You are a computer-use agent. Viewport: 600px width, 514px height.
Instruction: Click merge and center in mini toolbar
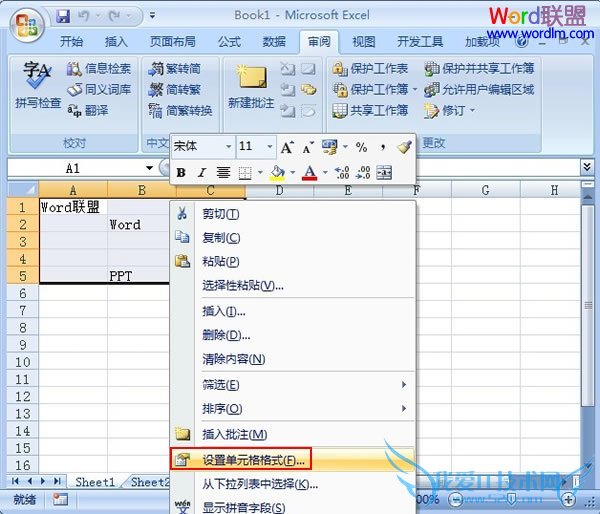coord(384,173)
